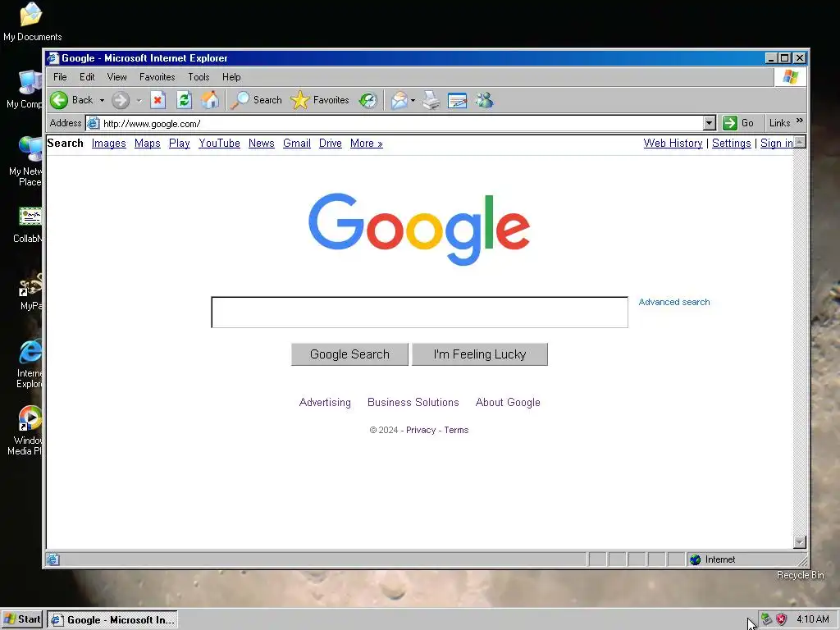Viewport: 840px width, 630px height.
Task: Stop page loading with red X icon
Action: (157, 100)
